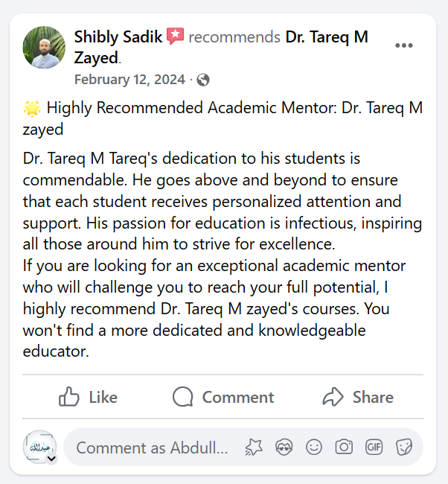The height and width of the screenshot is (484, 448).
Task: Open the avatar sticker picker in comment box
Action: click(x=255, y=447)
